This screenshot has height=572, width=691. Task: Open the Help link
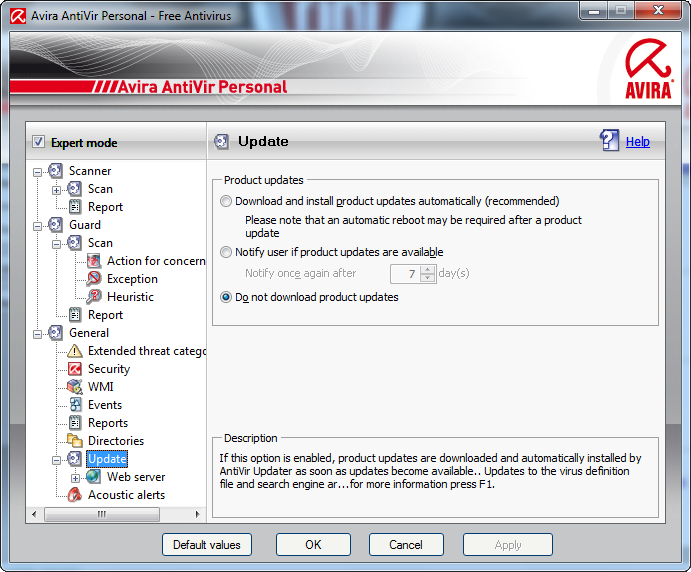point(637,142)
